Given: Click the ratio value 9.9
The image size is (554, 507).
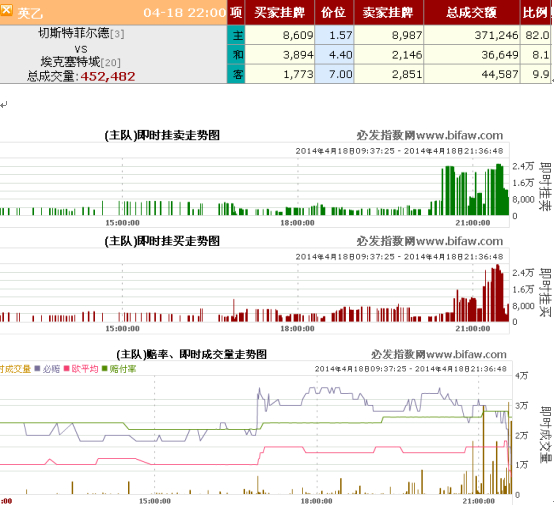Looking at the screenshot, I should (541, 74).
